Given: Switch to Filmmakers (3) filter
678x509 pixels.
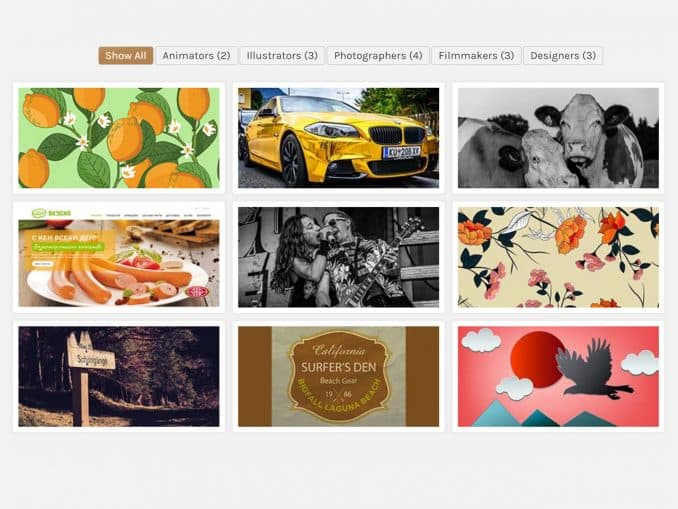Looking at the screenshot, I should 476,56.
